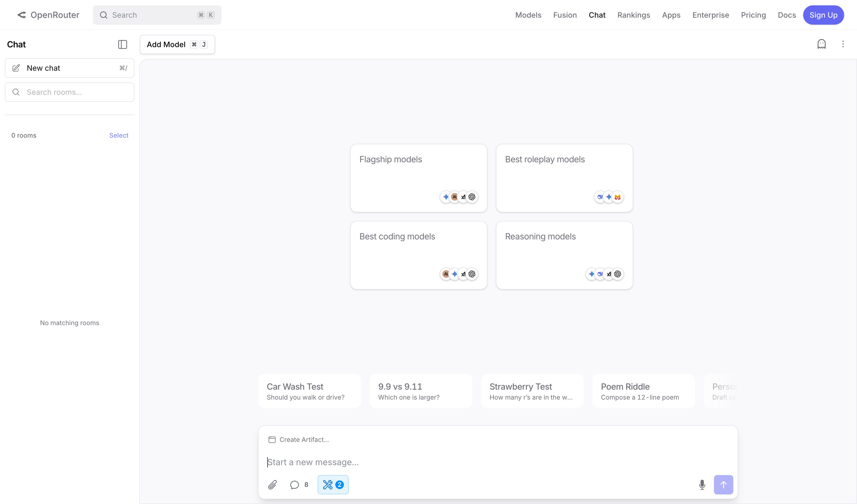Open the three-dot more options menu
Screen dimensions: 857x504
click(843, 44)
